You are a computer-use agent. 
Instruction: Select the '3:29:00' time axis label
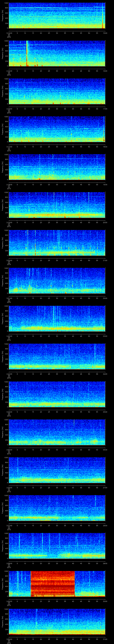pyautogui.click(x=9, y=601)
